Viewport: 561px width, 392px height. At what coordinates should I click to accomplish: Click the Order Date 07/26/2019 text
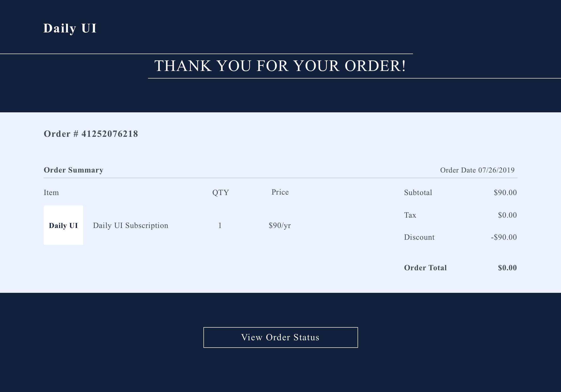(477, 170)
